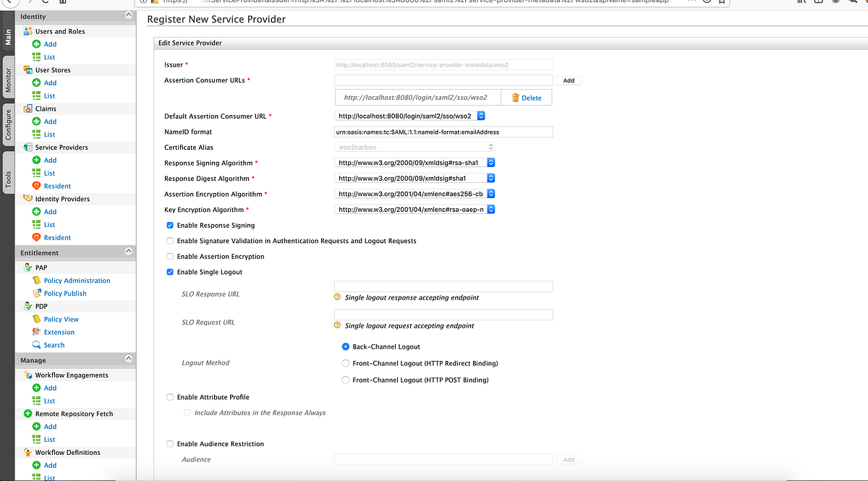
Task: Select Front-Channel Logout (HTTP POST Binding)
Action: 345,379
